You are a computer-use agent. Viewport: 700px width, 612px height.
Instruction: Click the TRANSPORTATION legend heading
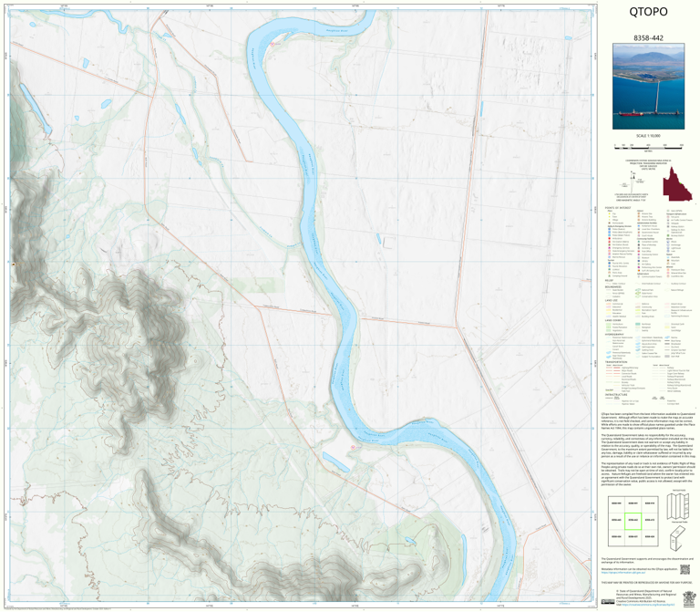pyautogui.click(x=616, y=362)
